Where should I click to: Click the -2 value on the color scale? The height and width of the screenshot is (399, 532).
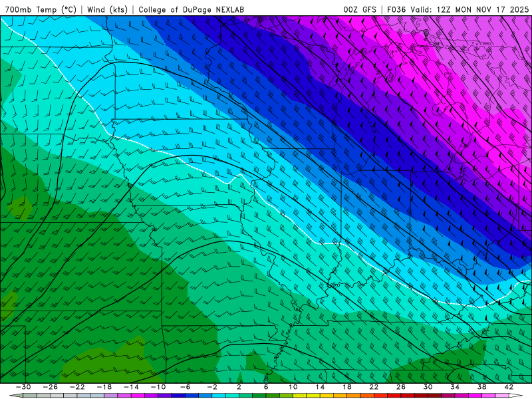click(x=212, y=387)
